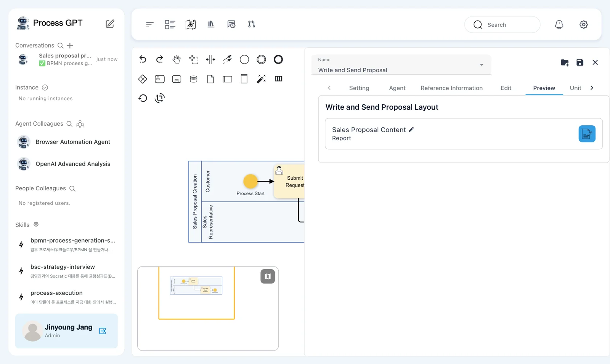Image resolution: width=610 pixels, height=364 pixels.
Task: Click the Search field in the top bar
Action: tap(502, 25)
